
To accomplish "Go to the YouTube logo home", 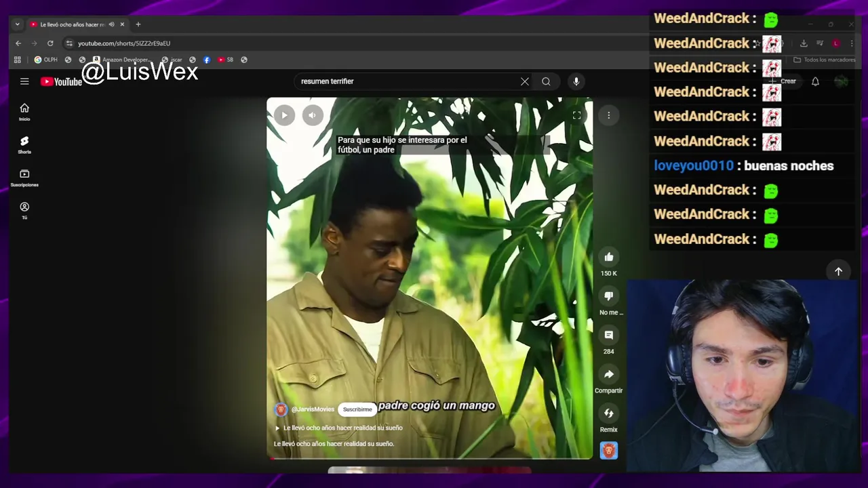I will point(61,82).
